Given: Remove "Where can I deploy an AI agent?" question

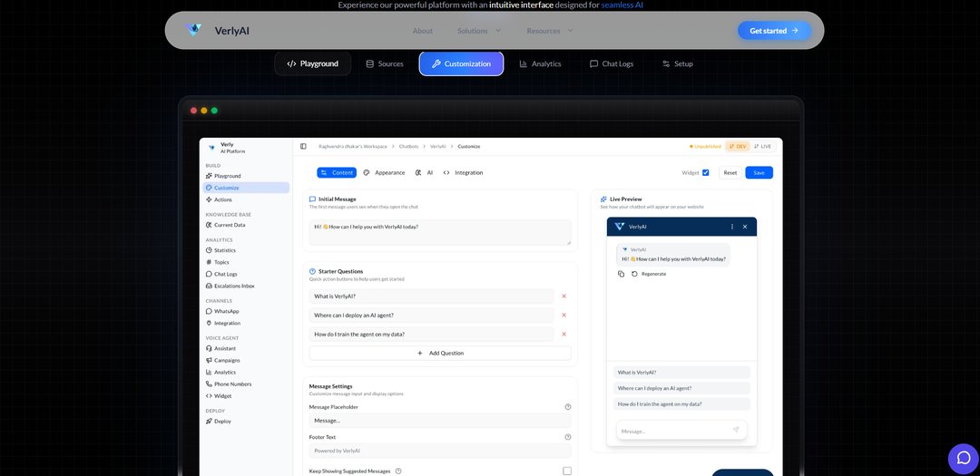Looking at the screenshot, I should (563, 316).
